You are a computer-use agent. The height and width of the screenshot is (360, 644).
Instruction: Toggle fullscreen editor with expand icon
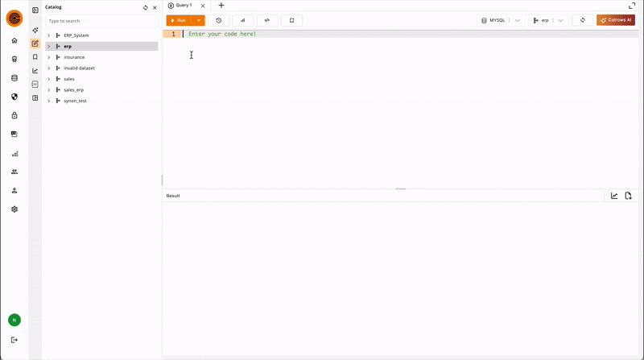(632, 6)
